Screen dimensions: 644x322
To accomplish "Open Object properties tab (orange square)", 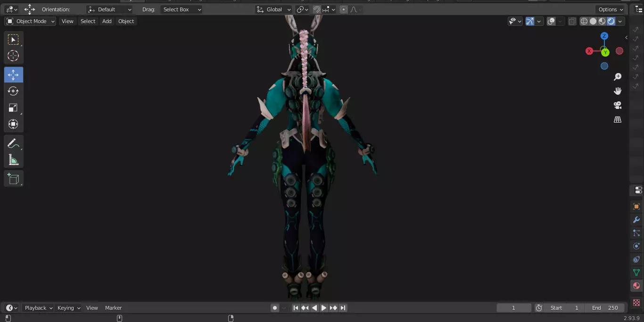I will tap(636, 206).
